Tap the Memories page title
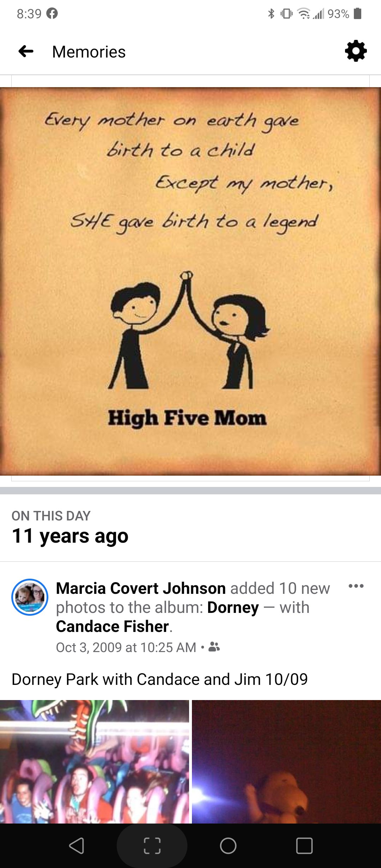381x868 pixels. [x=89, y=52]
